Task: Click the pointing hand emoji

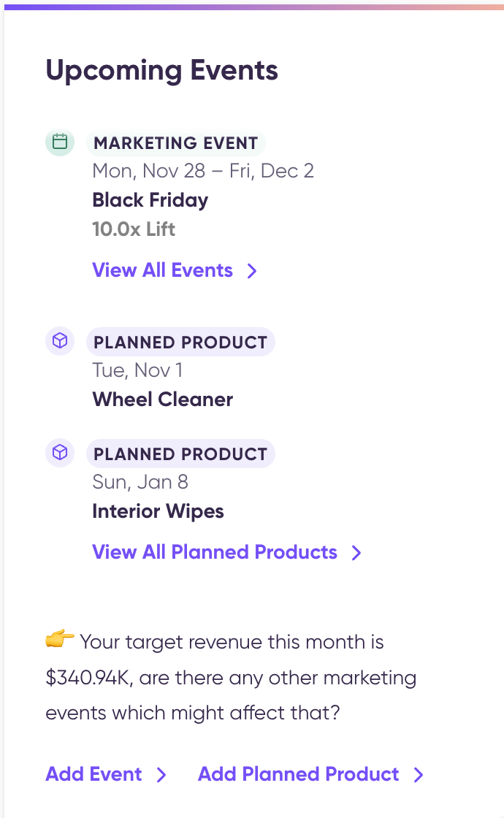Action: (x=59, y=638)
